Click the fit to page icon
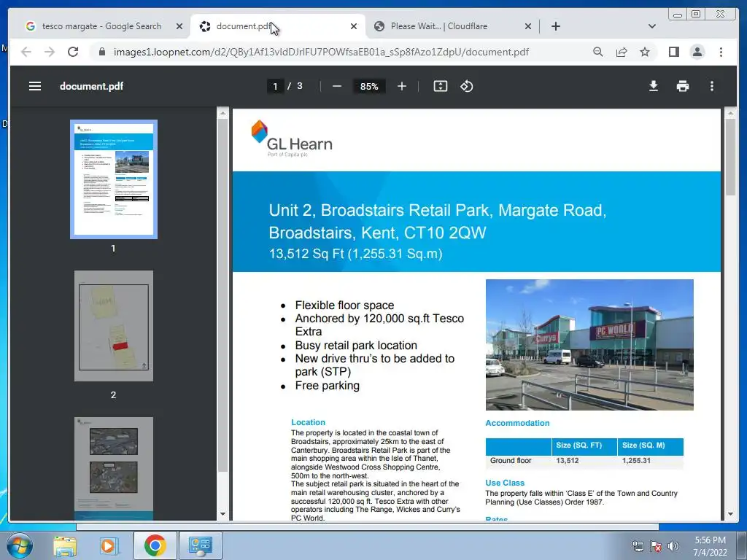Screen dimensions: 747x560 coord(440,86)
